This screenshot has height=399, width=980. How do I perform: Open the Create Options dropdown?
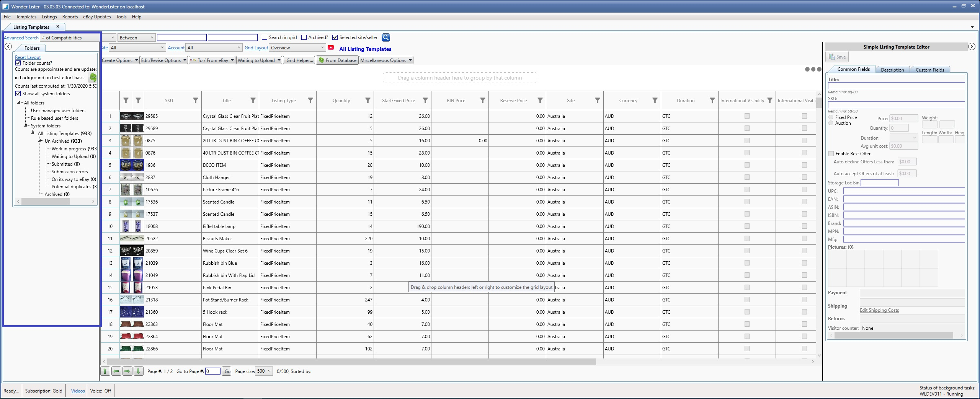[x=120, y=60]
